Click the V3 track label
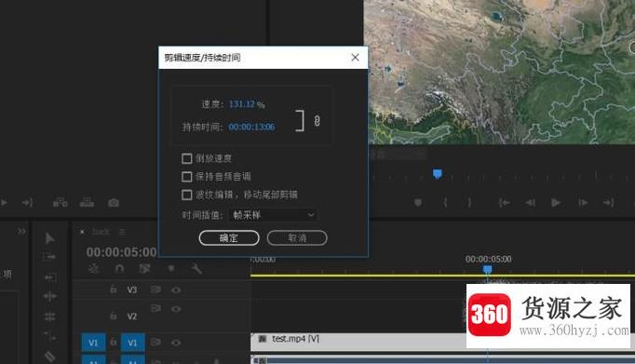The image size is (635, 364). click(x=132, y=290)
